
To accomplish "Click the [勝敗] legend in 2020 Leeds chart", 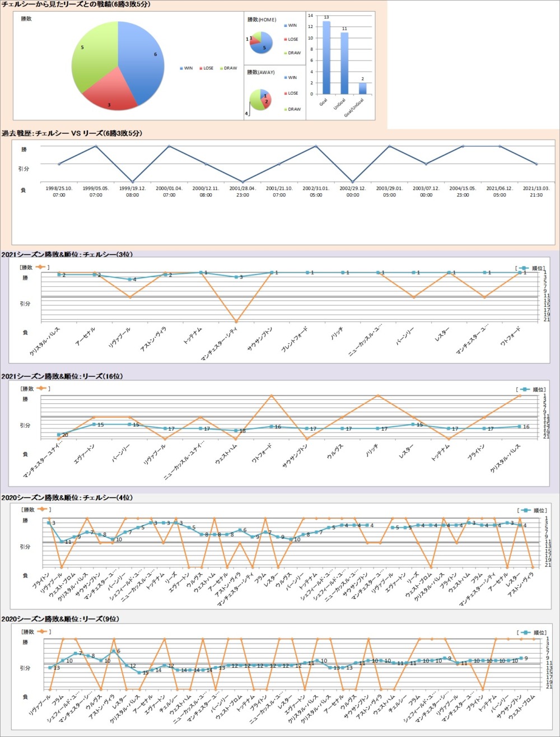I will (35, 631).
